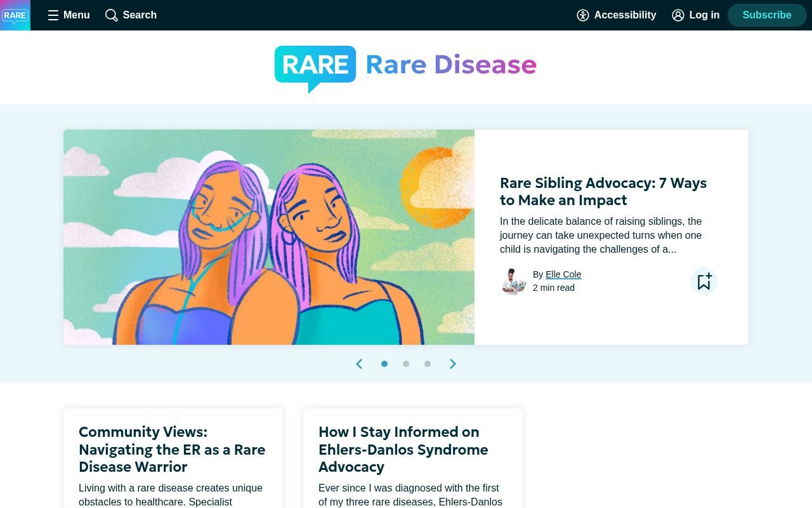812x508 pixels.
Task: Select the first carousel dot
Action: coord(384,364)
